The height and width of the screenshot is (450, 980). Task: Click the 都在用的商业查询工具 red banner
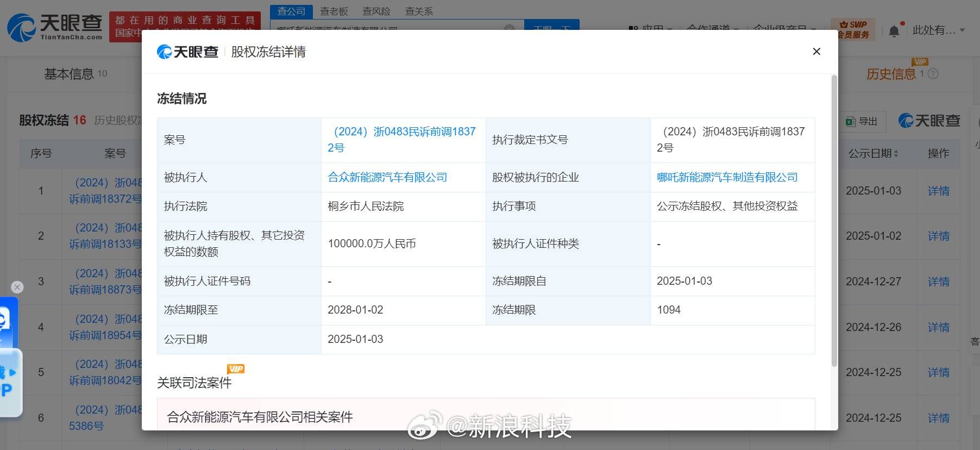click(185, 26)
